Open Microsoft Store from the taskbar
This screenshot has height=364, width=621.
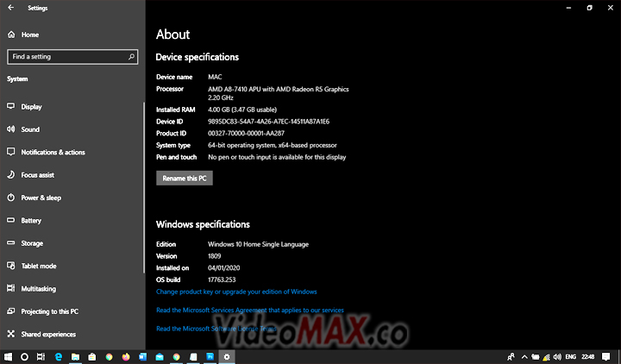click(92, 357)
